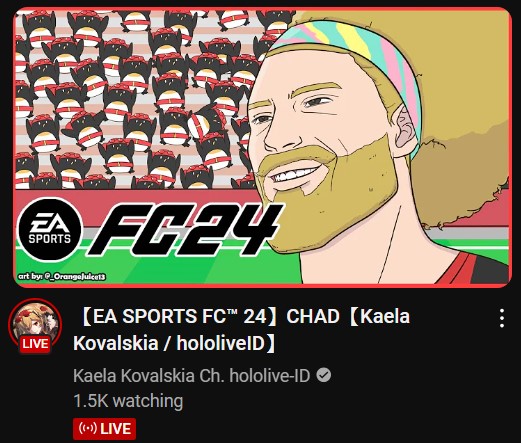Click the word CHAD in the video title
The image size is (521, 443).
click(x=313, y=316)
